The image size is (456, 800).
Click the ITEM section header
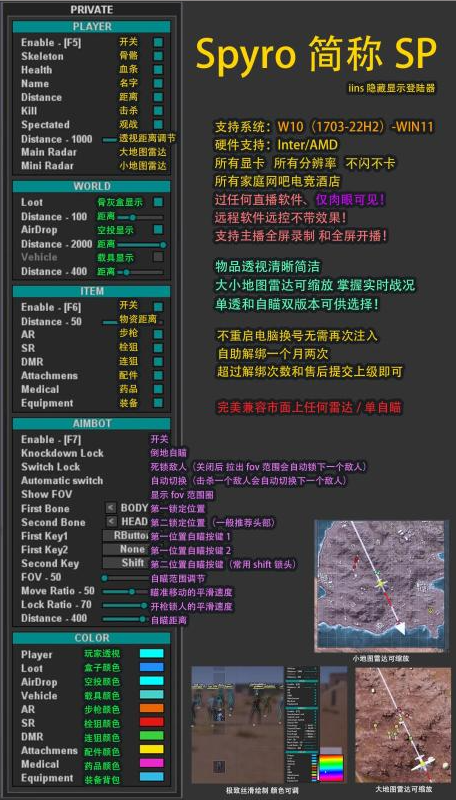coord(92,291)
